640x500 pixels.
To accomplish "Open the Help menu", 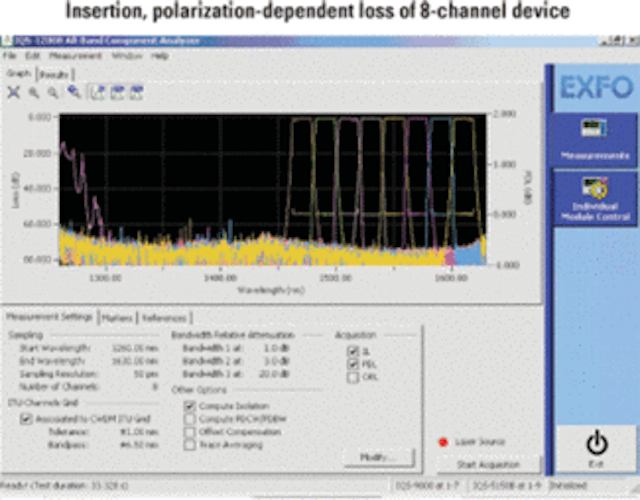I will (x=160, y=56).
